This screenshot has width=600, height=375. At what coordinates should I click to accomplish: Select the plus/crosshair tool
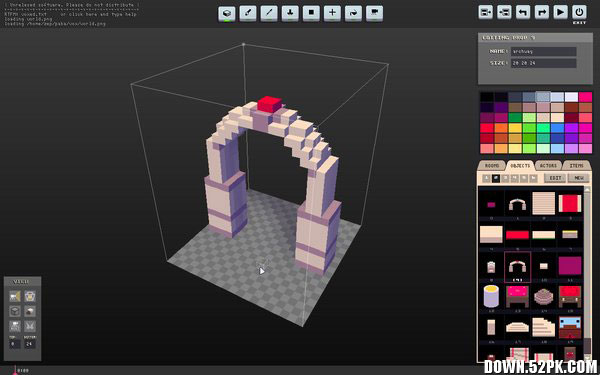[x=332, y=13]
